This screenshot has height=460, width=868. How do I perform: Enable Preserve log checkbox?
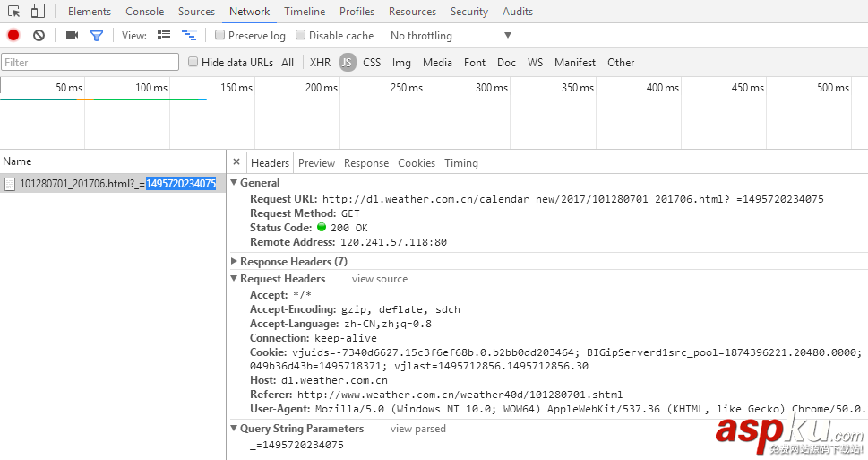219,35
